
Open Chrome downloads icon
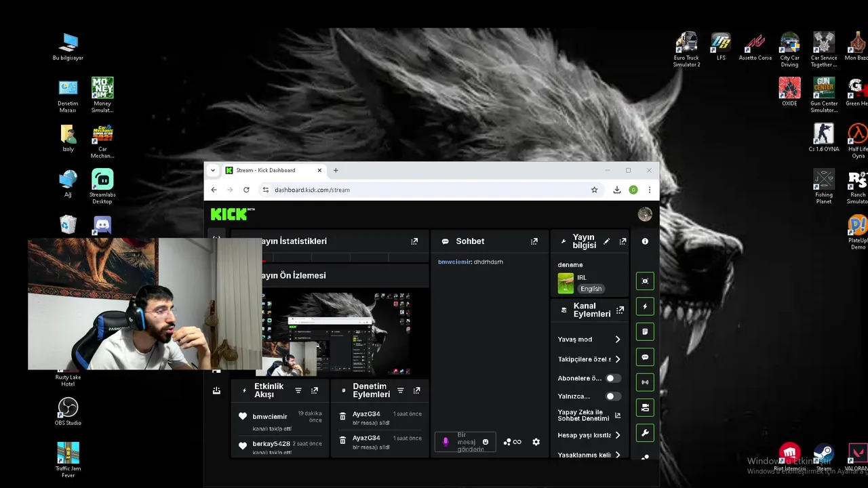616,190
